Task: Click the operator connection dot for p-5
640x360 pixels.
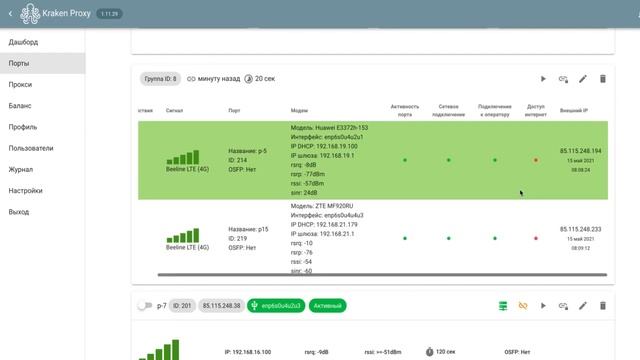Action: 495,160
